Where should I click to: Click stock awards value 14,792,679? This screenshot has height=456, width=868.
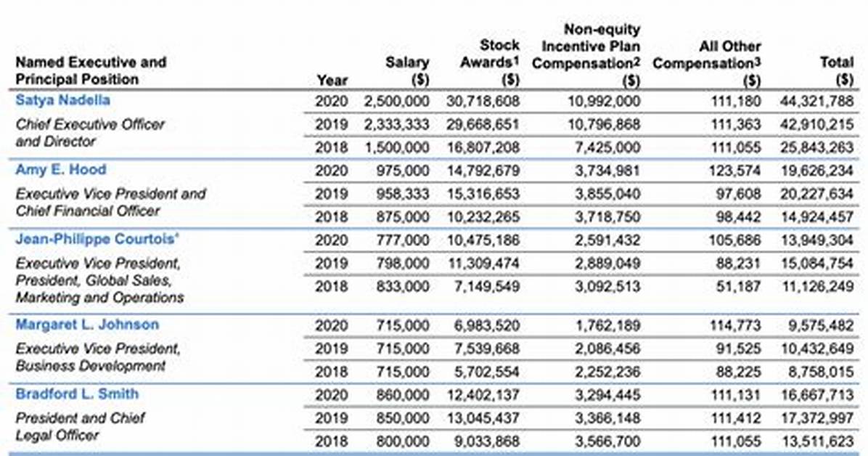(483, 171)
